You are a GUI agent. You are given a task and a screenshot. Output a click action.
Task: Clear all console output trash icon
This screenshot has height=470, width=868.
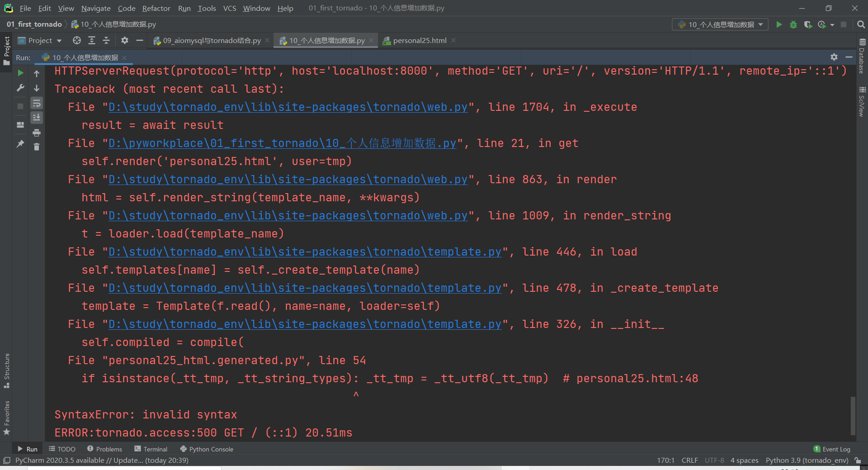point(37,147)
